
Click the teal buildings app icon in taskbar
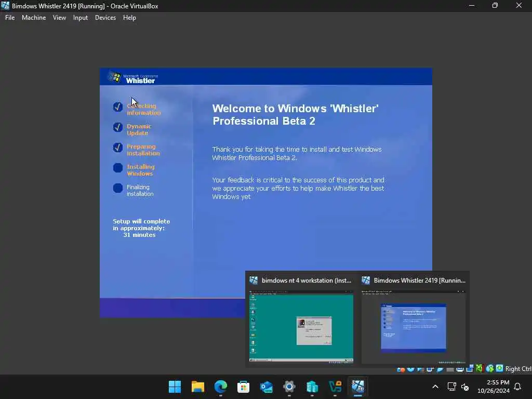click(312, 387)
